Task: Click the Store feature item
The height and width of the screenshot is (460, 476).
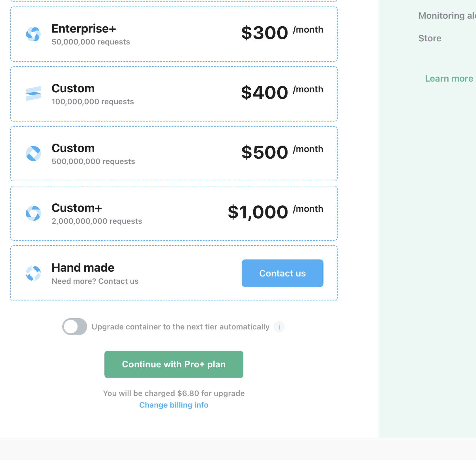Action: [430, 38]
